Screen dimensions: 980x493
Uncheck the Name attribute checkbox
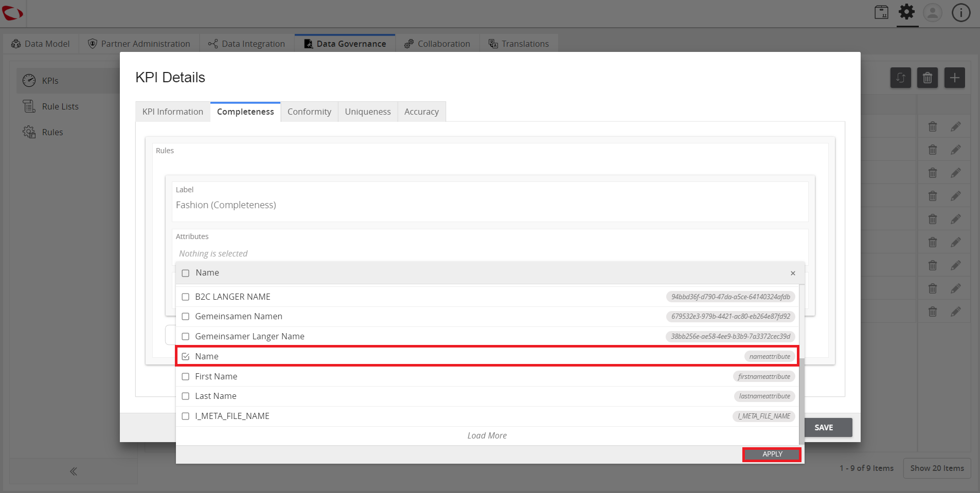tap(186, 356)
